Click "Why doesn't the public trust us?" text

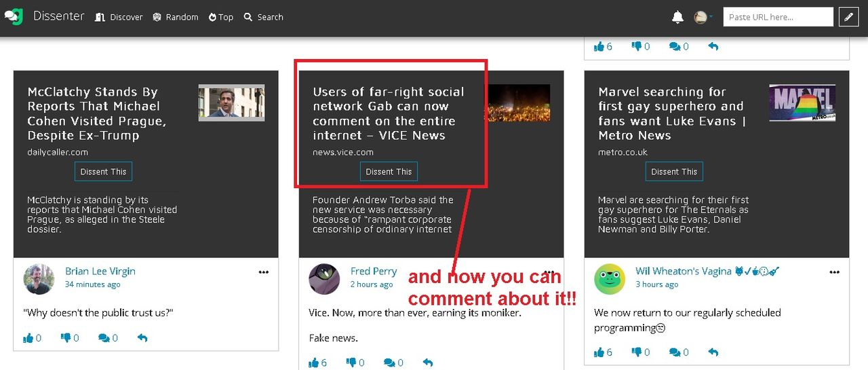pyautogui.click(x=98, y=313)
